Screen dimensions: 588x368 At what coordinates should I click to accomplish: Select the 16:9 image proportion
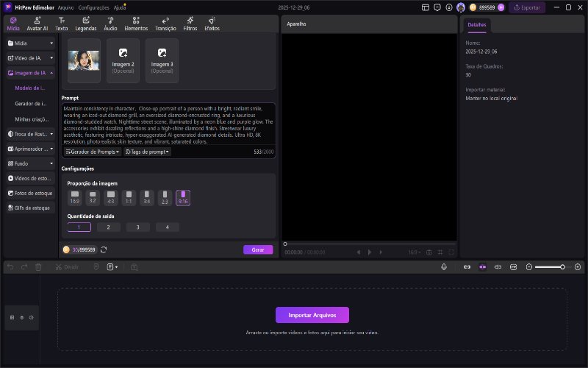click(x=75, y=197)
